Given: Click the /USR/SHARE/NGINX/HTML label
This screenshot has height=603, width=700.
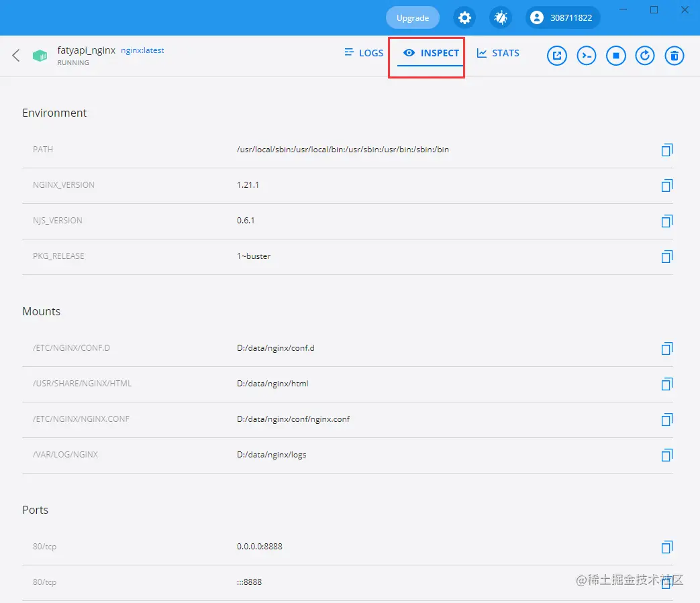Looking at the screenshot, I should [x=82, y=384].
